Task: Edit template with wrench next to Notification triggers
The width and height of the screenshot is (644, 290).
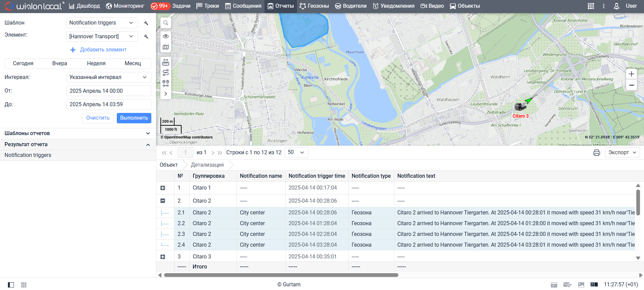Action: [146, 23]
